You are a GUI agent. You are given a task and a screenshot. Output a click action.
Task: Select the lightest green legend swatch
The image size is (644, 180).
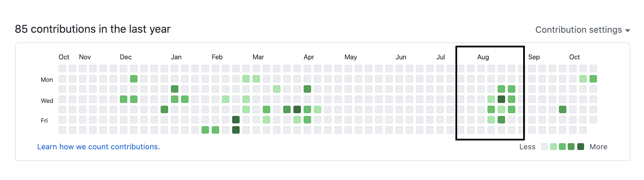pyautogui.click(x=553, y=147)
